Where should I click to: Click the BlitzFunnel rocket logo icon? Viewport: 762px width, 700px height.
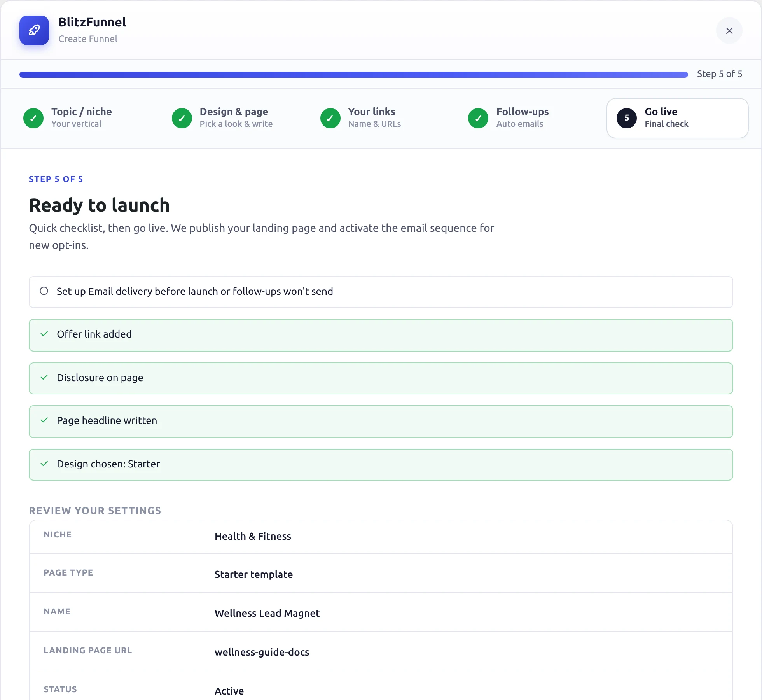coord(34,30)
